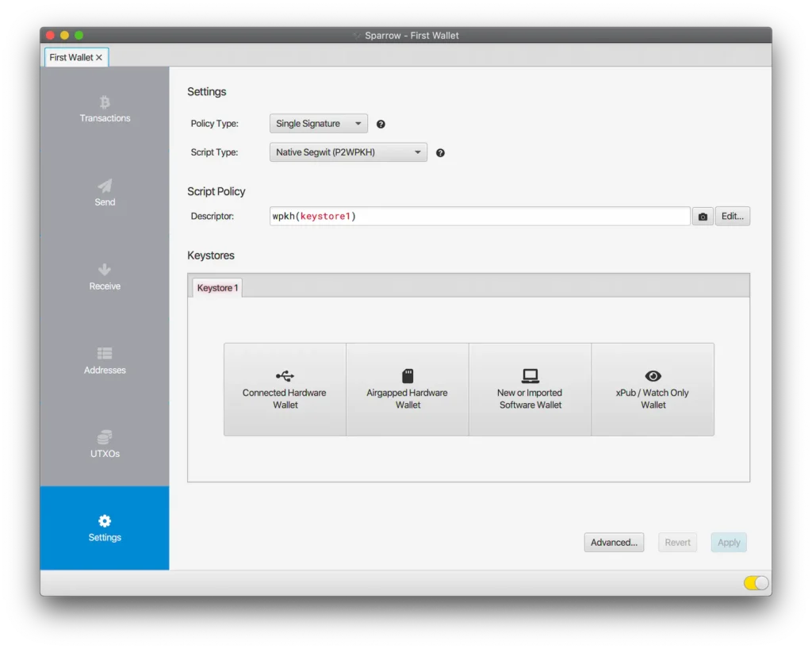Click the Edit... descriptor button

732,217
